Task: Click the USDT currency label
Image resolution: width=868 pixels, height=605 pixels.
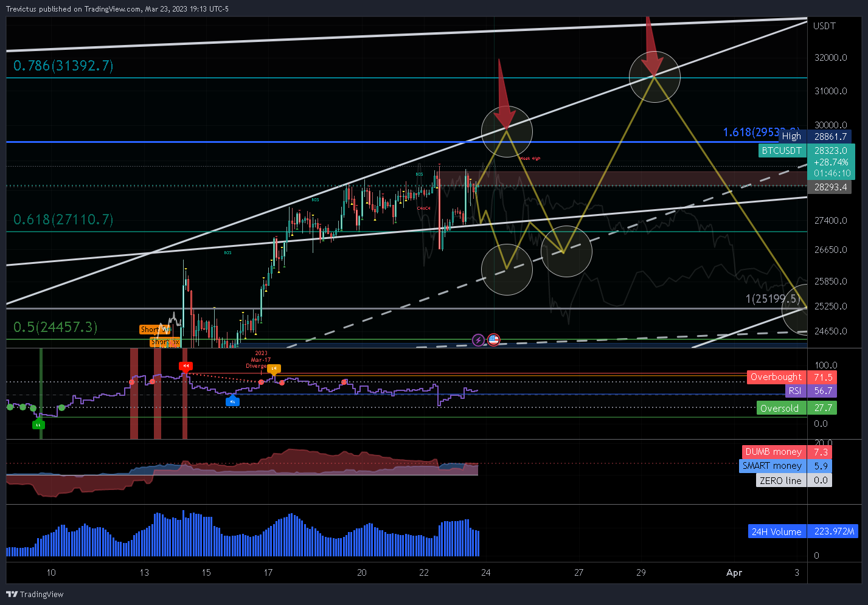Action: (824, 26)
